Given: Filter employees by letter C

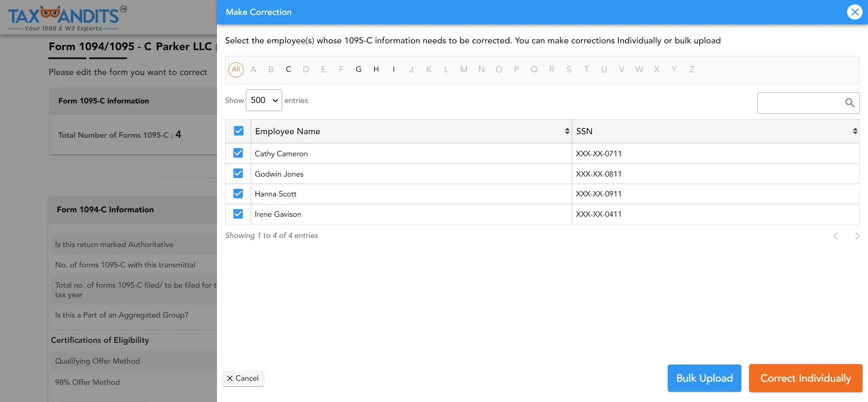Looking at the screenshot, I should point(288,70).
